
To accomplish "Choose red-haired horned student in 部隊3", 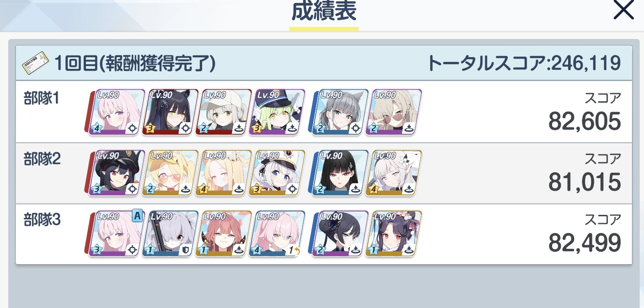I will point(224,233).
